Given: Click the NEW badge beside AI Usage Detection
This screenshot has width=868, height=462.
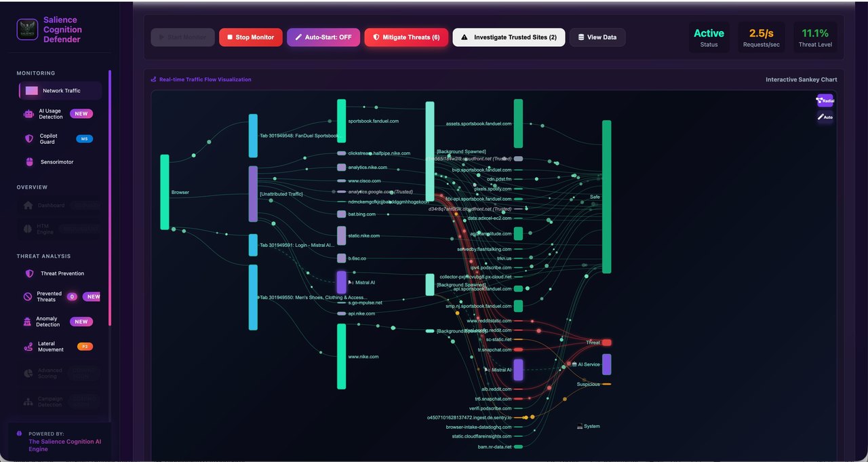Looking at the screenshot, I should click(x=81, y=114).
